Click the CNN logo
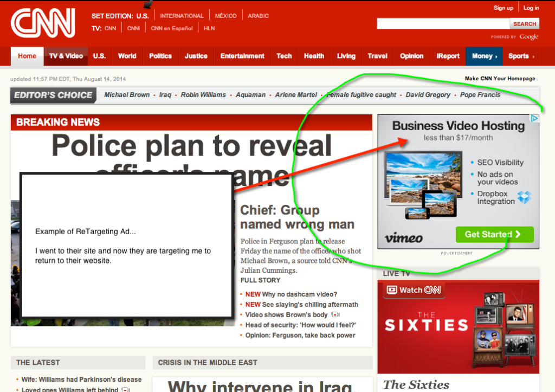Image resolution: width=555 pixels, height=392 pixels. coord(43,23)
